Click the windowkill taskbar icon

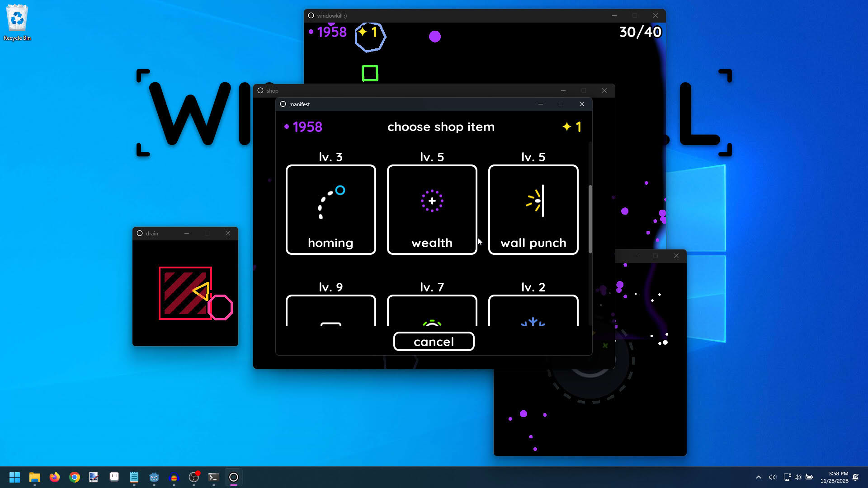[x=234, y=477]
